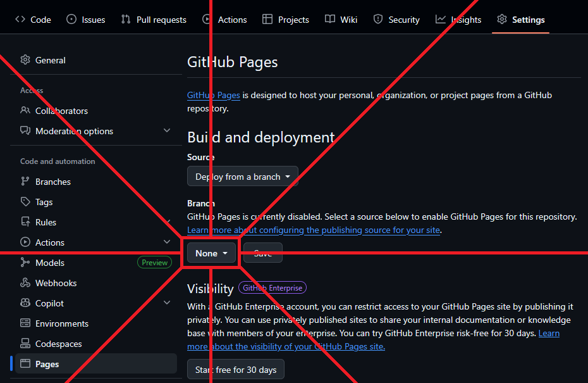Click the Models icon in sidebar

[x=25, y=263]
